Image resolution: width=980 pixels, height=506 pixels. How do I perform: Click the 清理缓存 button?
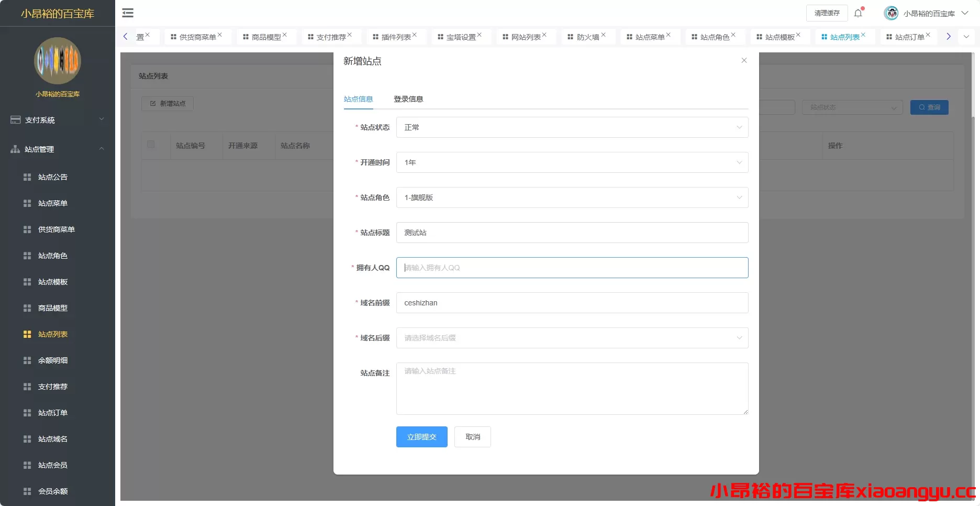pos(826,13)
